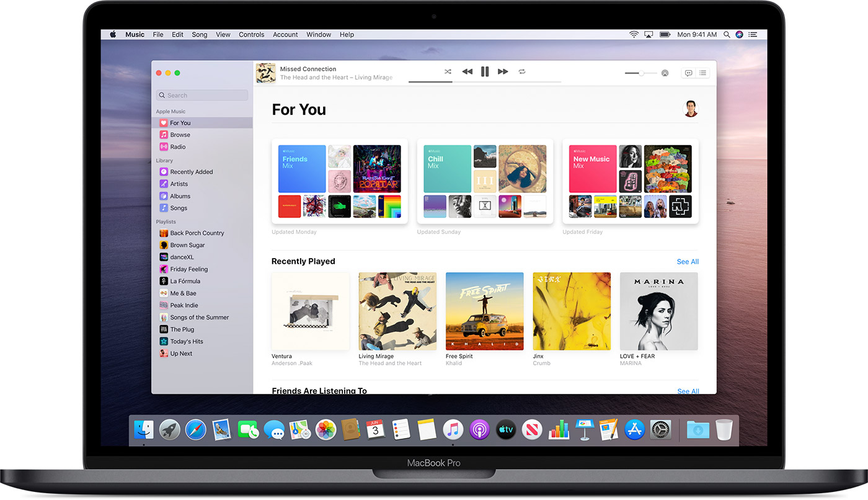Click See All beside Friends Are Listening To

point(688,391)
